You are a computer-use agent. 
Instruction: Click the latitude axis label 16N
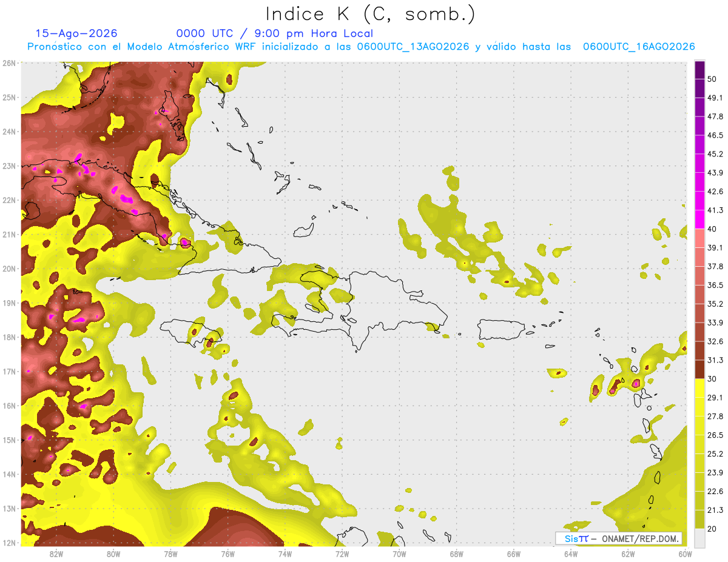pos(9,406)
